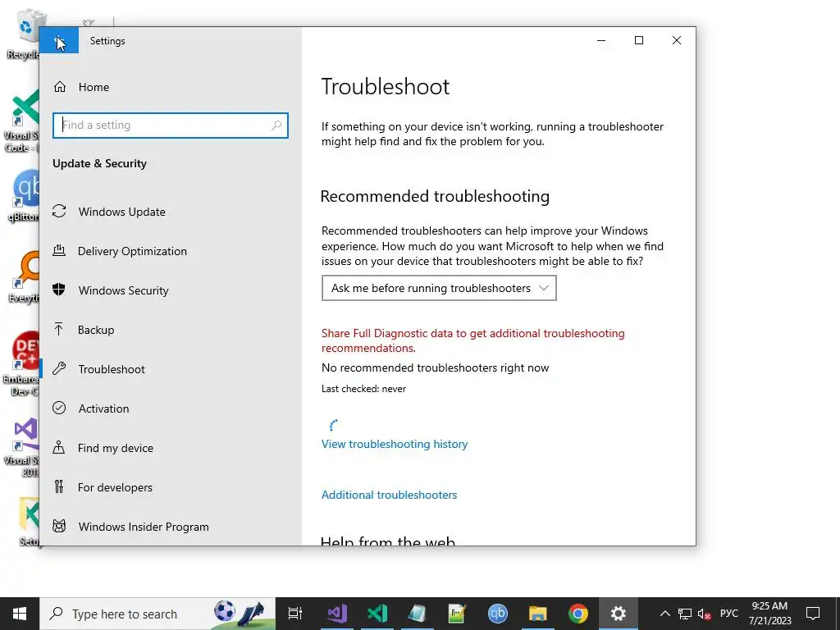Open qBittorrent from taskbar
Viewport: 840px width, 630px height.
point(498,614)
